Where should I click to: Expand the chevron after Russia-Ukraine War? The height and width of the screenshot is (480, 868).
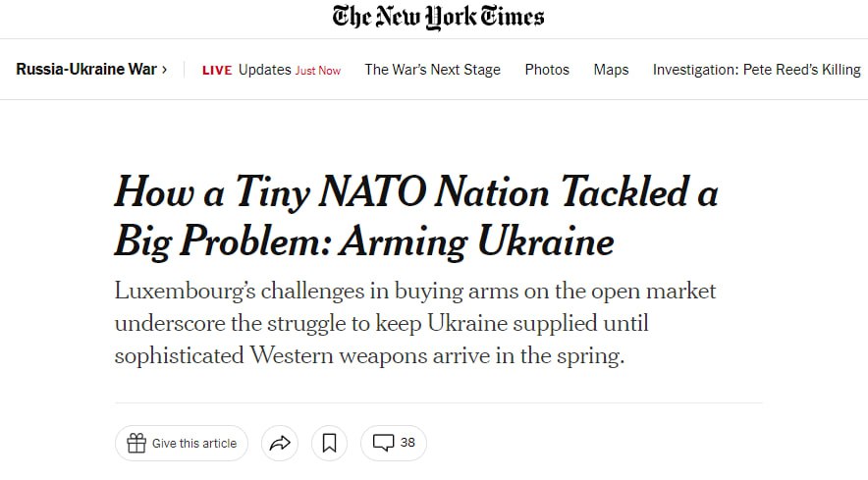pyautogui.click(x=164, y=70)
